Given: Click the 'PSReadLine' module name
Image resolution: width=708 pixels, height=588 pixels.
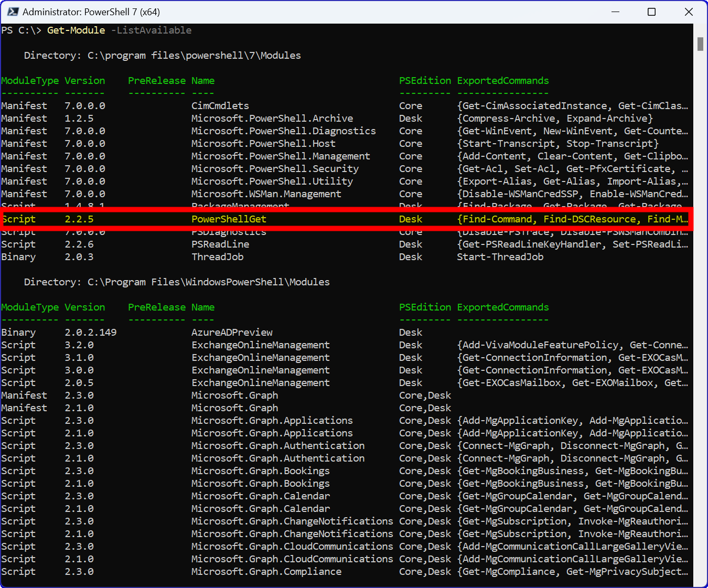Looking at the screenshot, I should [220, 244].
